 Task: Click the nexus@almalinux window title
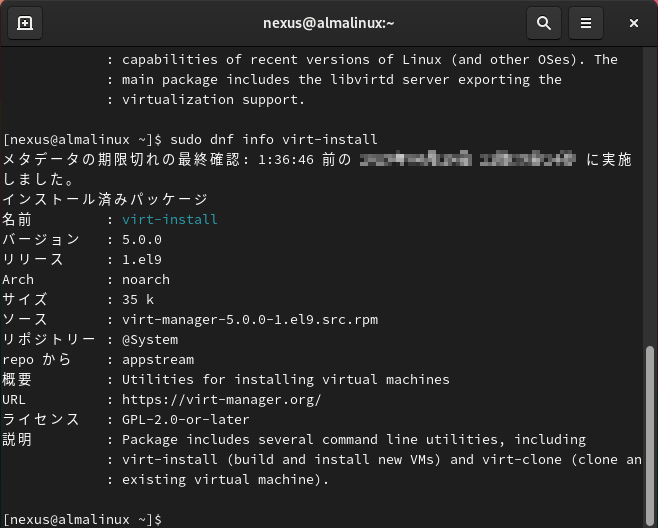pos(328,22)
